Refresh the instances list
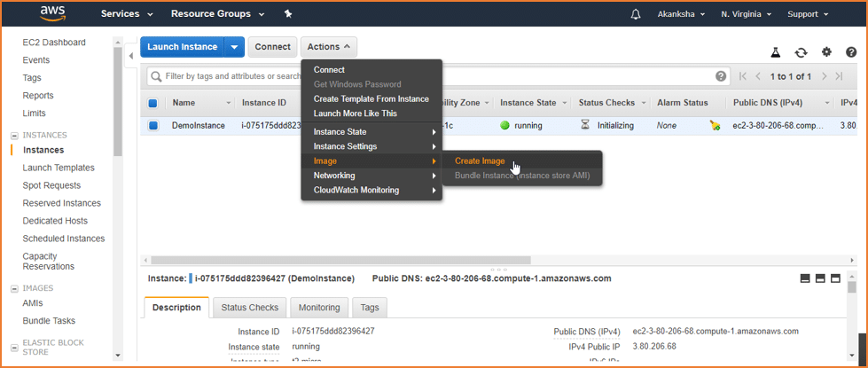Screen dimensions: 868x368 pyautogui.click(x=801, y=52)
